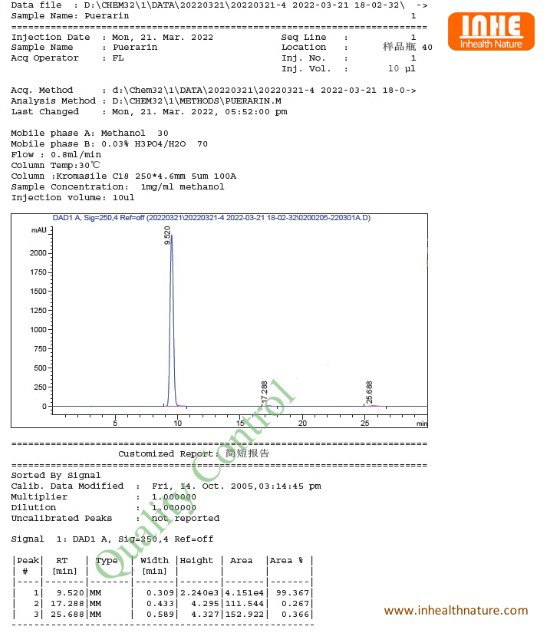Screen dimensions: 550x633
Task: Click the 'Area %' column header
Action: point(286,560)
